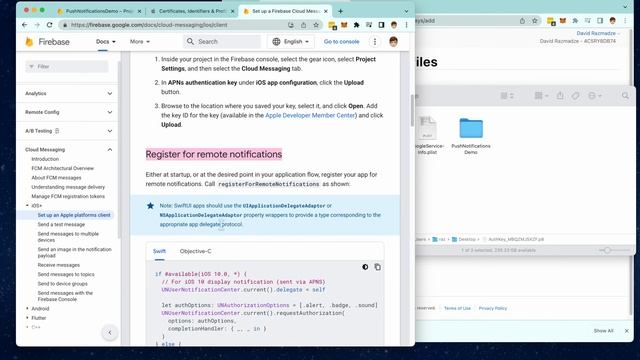Open the Finder action ellipsis dropdown

point(595,96)
